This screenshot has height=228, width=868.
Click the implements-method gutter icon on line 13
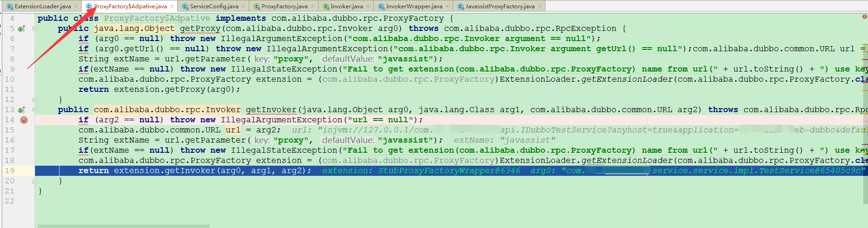[x=21, y=110]
